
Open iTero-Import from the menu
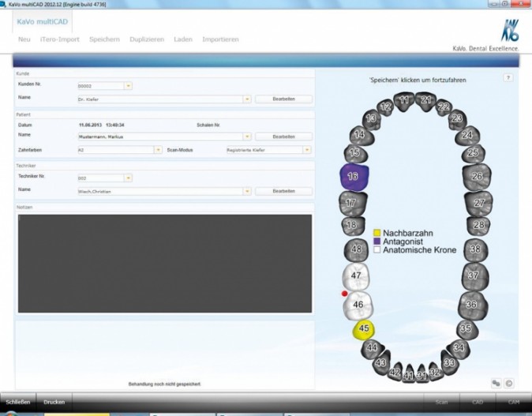[60, 39]
